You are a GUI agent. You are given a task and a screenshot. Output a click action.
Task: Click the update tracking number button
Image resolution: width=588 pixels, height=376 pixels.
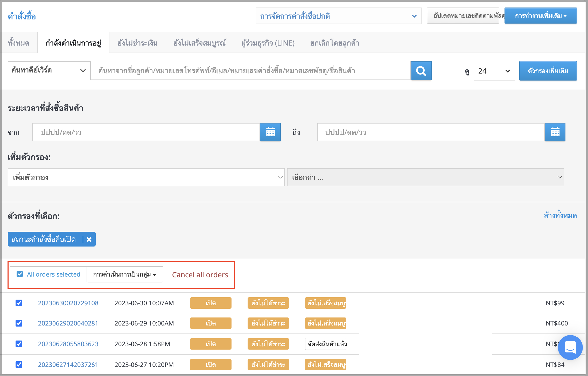click(463, 16)
